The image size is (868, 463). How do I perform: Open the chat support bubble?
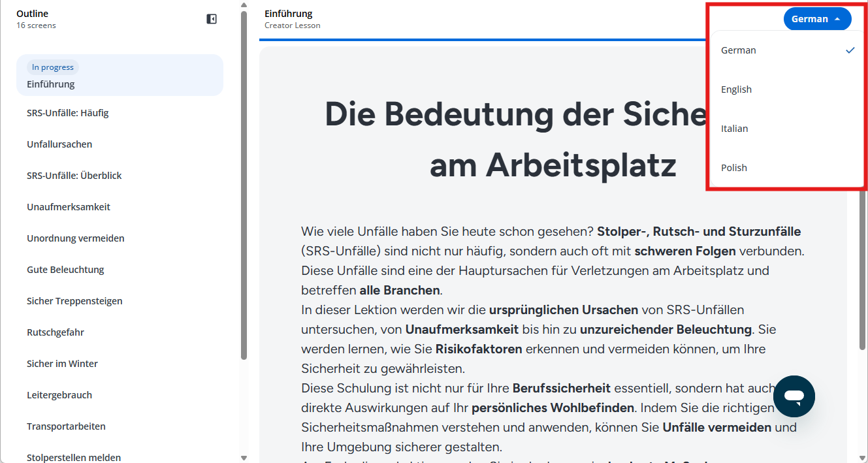(x=794, y=396)
